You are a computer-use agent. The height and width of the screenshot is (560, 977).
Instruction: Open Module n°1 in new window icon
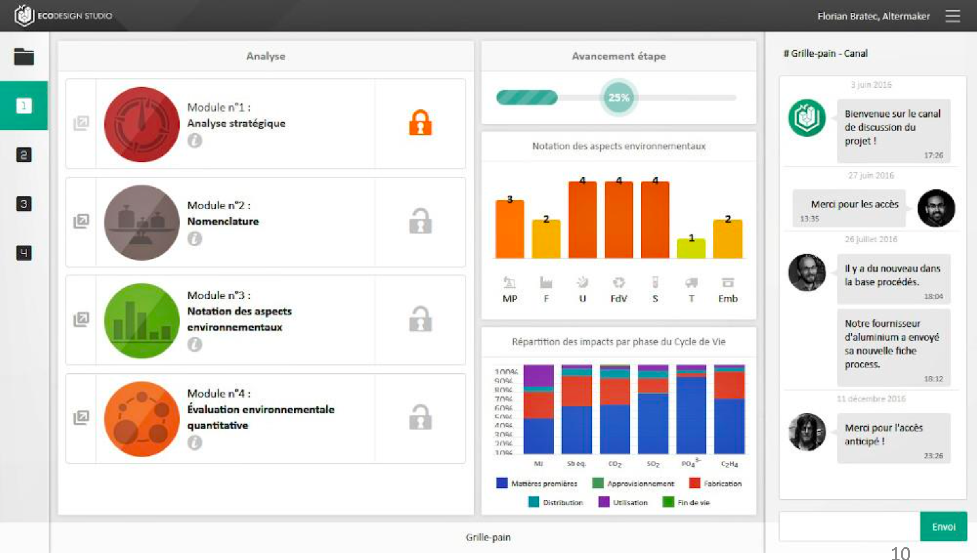[x=81, y=123]
